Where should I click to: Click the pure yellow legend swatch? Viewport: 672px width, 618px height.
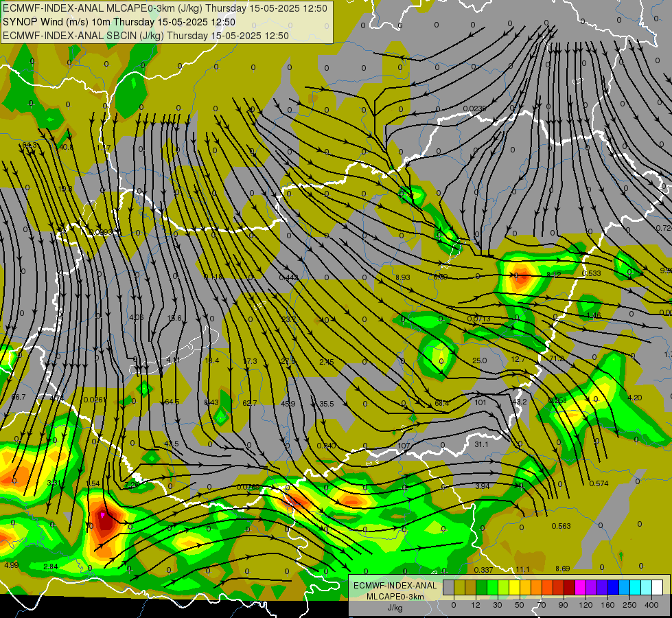coord(514,587)
